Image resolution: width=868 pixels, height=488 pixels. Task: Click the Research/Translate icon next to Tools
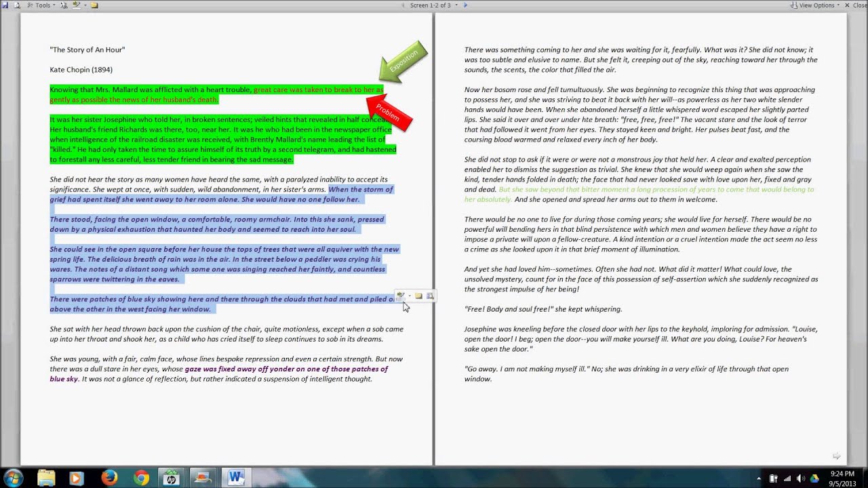[64, 5]
